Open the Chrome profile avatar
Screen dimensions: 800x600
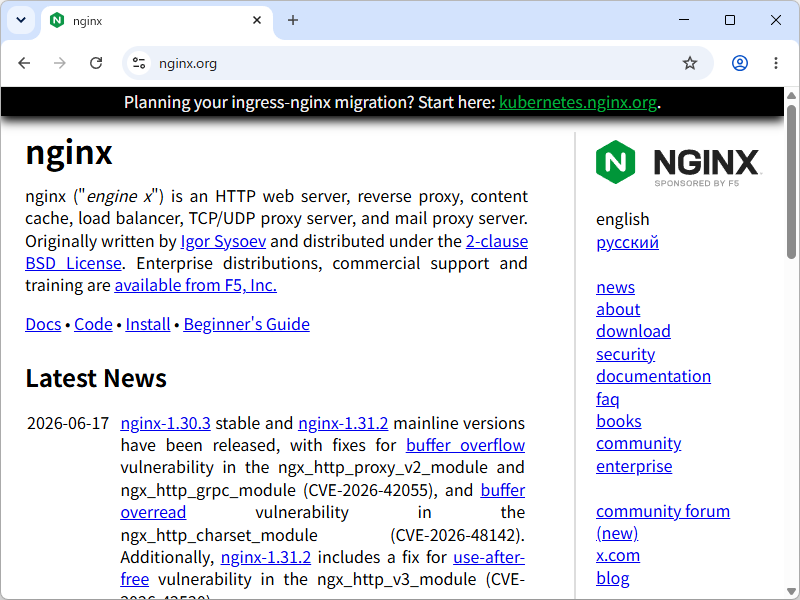tap(740, 63)
